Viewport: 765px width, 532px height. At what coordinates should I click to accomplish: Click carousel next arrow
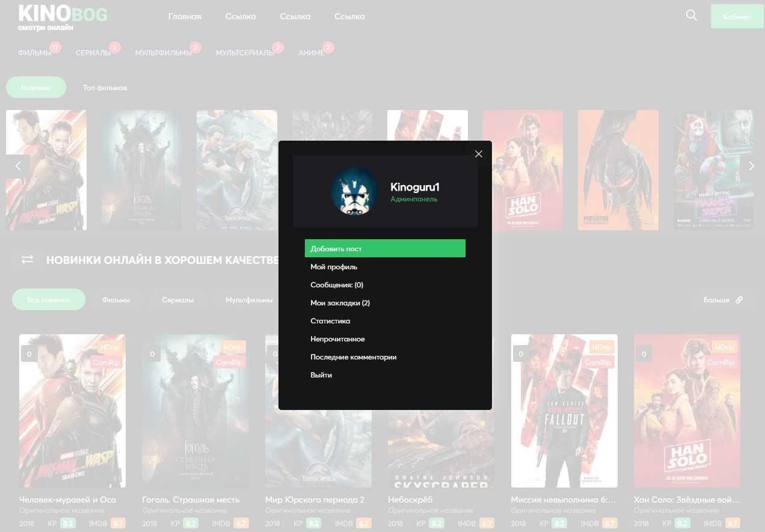(x=751, y=166)
